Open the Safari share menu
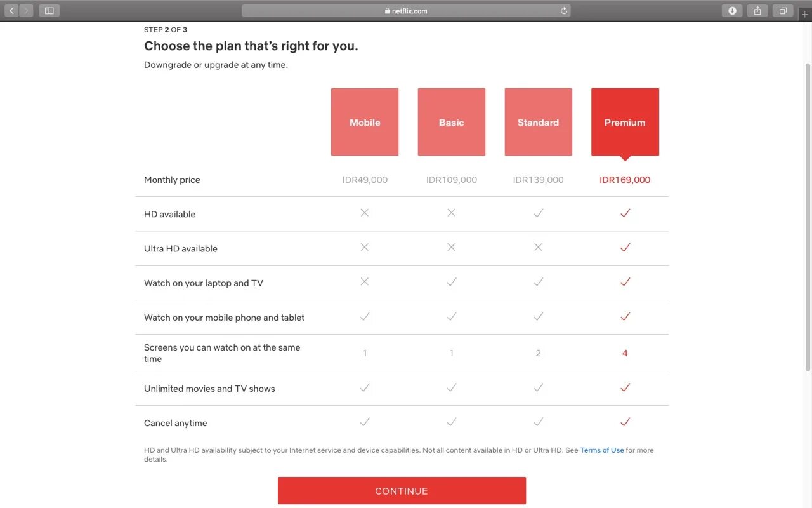 (x=757, y=11)
